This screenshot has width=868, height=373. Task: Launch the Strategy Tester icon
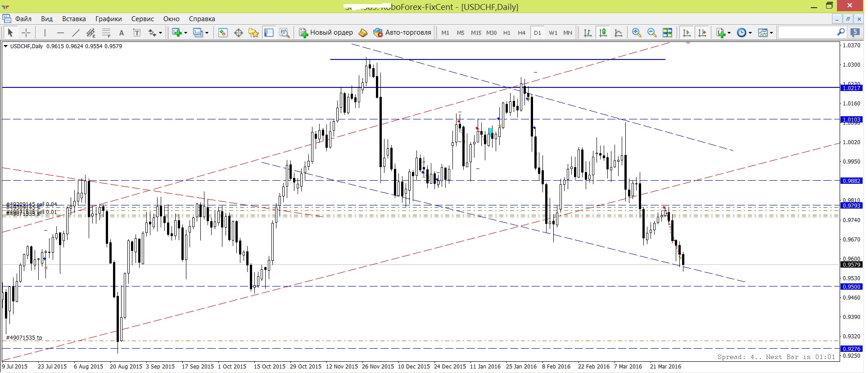(285, 32)
